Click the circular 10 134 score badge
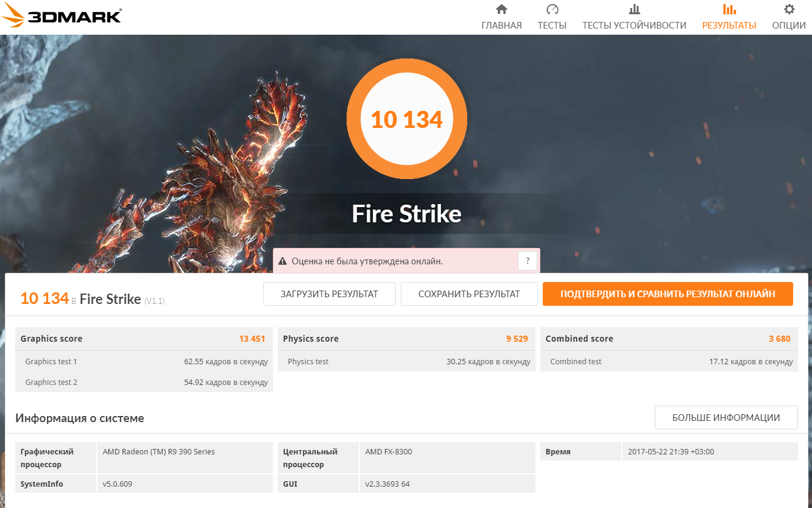 click(x=407, y=119)
